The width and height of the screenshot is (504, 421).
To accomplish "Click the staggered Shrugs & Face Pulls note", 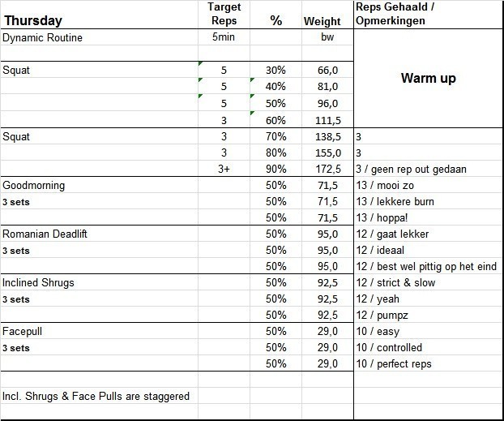I will click(x=96, y=396).
